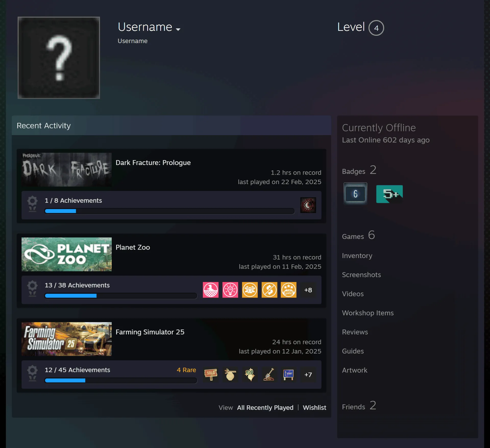
Task: Click the START banner Farming Simulator achievement
Action: coord(289,375)
